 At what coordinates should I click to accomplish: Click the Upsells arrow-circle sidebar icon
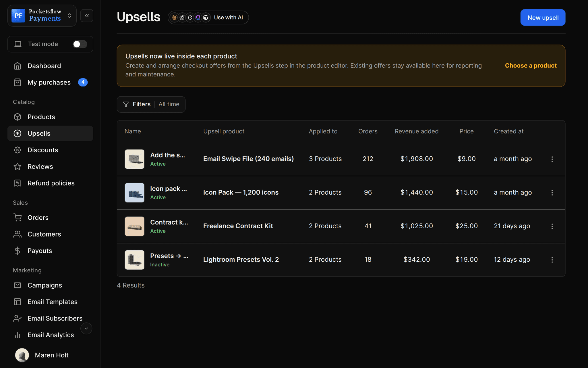click(18, 133)
